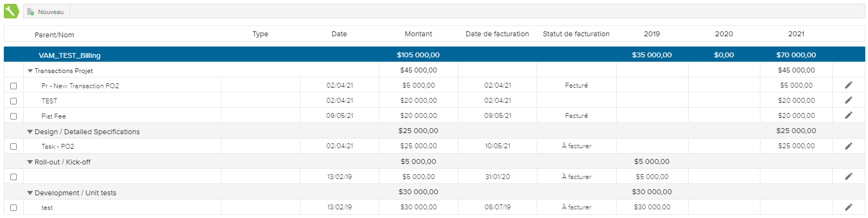Image resolution: width=868 pixels, height=218 pixels.
Task: Collapse Design / Detailed Specifications section
Action: click(30, 132)
